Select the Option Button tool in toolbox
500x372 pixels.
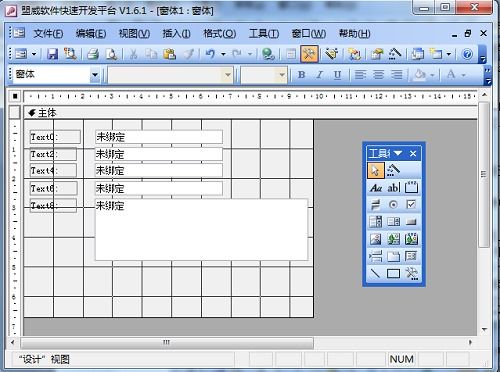(393, 204)
